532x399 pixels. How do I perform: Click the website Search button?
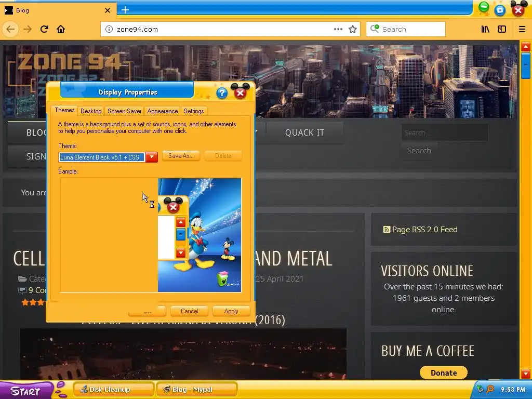pyautogui.click(x=419, y=150)
